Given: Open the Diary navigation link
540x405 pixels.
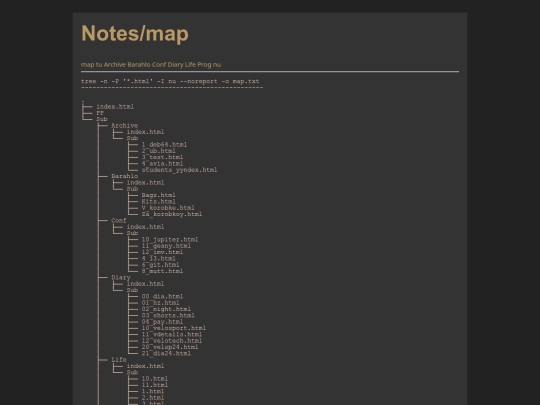Looking at the screenshot, I should 175,65.
